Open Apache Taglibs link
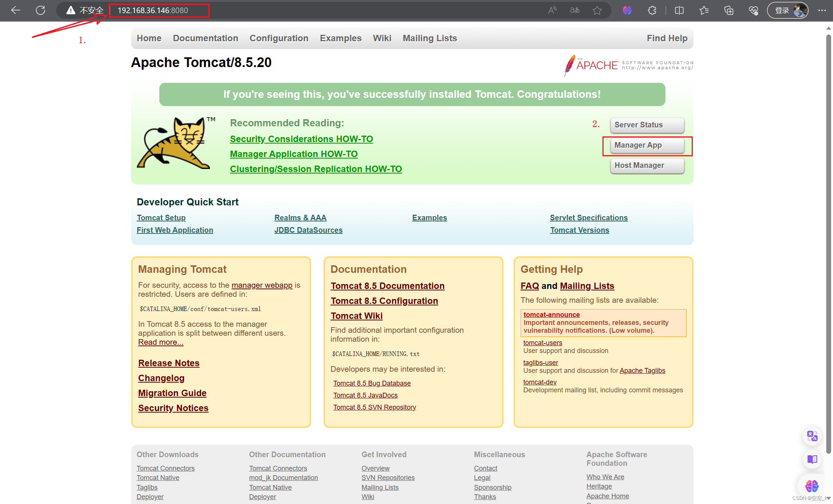Screen dimensions: 833x504 [642, 371]
